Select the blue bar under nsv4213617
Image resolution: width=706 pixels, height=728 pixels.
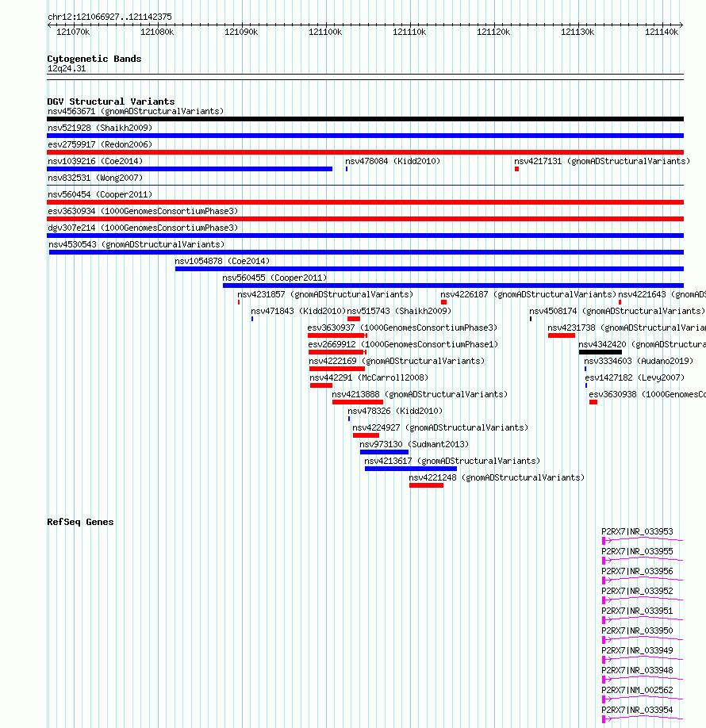(411, 469)
